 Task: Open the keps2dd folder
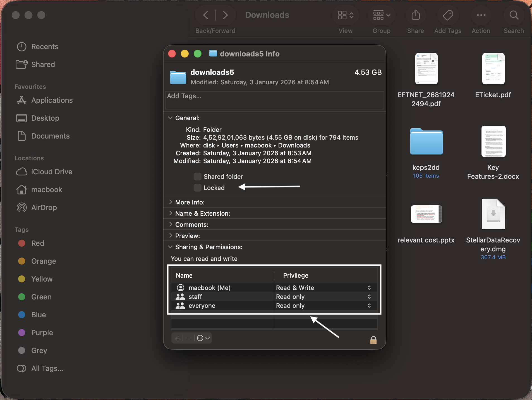pyautogui.click(x=426, y=142)
